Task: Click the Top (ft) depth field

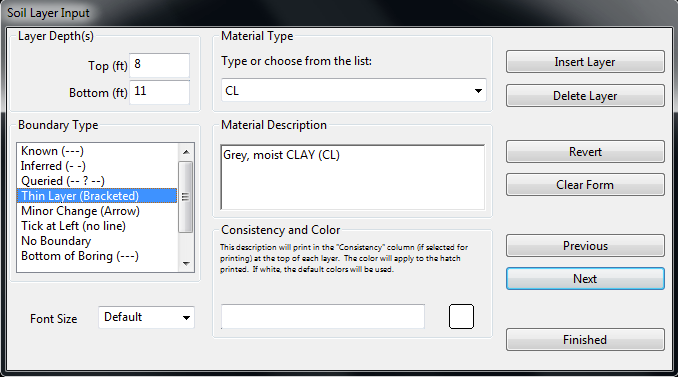Action: [160, 65]
